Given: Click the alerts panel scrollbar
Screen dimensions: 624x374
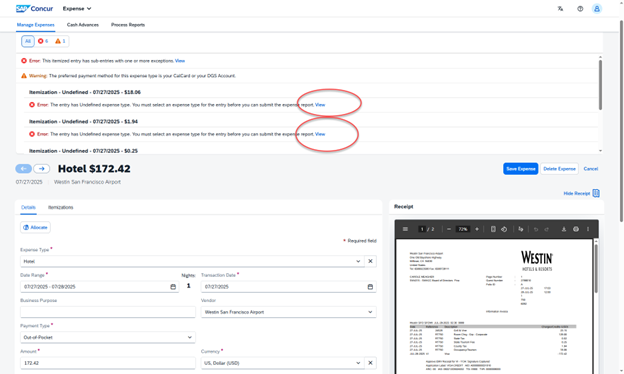Looking at the screenshot, I should tap(600, 84).
